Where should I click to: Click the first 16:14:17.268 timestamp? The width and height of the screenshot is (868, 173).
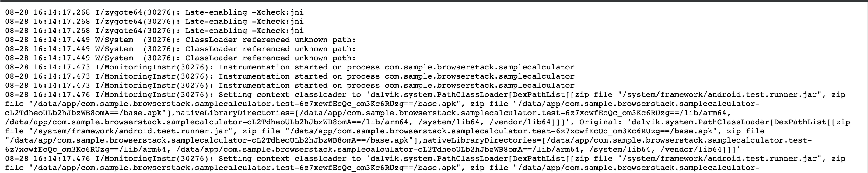[x=62, y=12]
